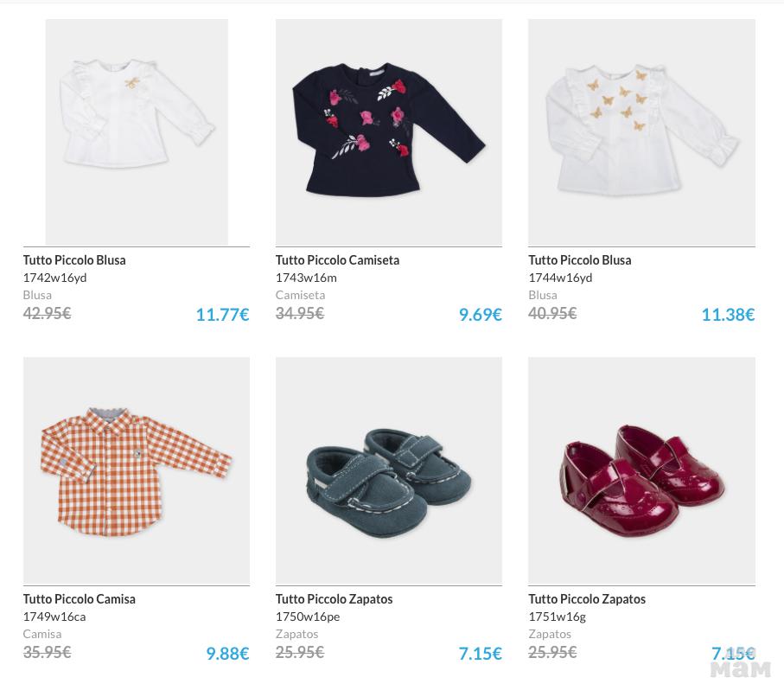This screenshot has width=784, height=690.
Task: Click the navy floral Camiseta product photo
Action: pyautogui.click(x=389, y=132)
